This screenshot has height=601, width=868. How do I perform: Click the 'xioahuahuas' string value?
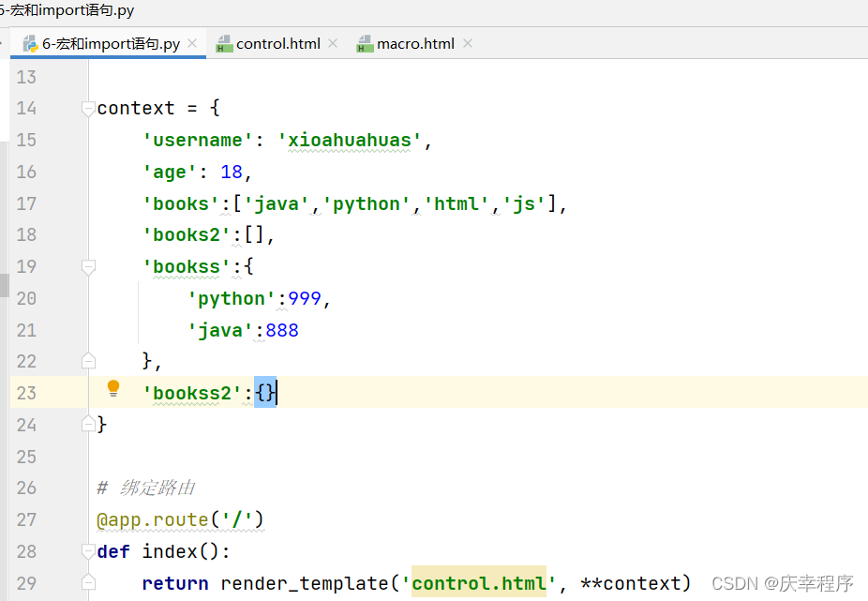pyautogui.click(x=349, y=140)
